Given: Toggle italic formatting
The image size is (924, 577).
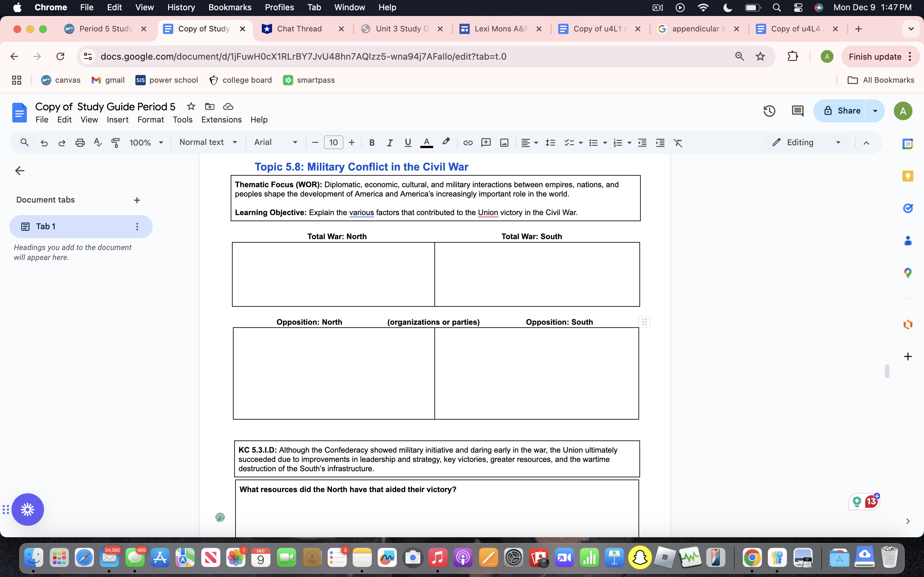Looking at the screenshot, I should click(x=389, y=143).
